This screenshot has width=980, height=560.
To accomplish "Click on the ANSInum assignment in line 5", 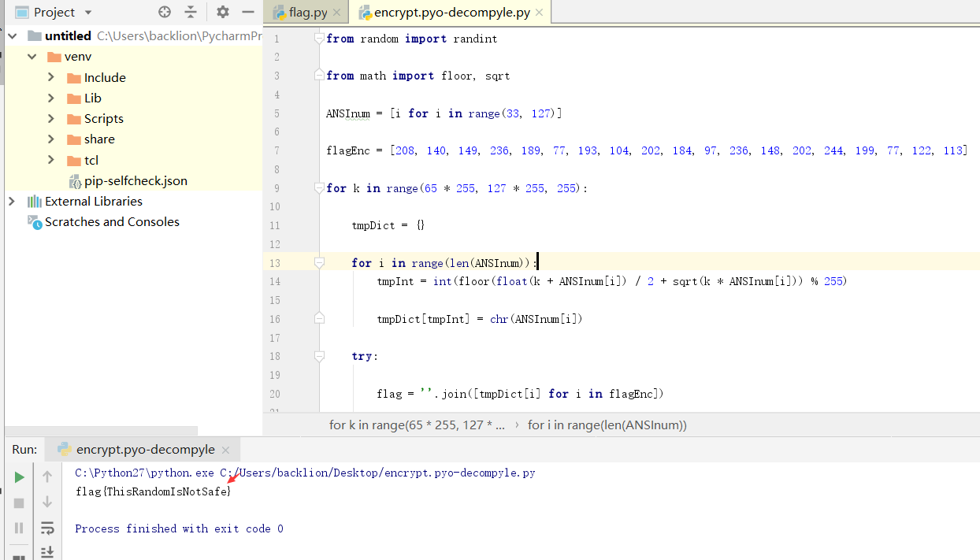I will tap(444, 113).
